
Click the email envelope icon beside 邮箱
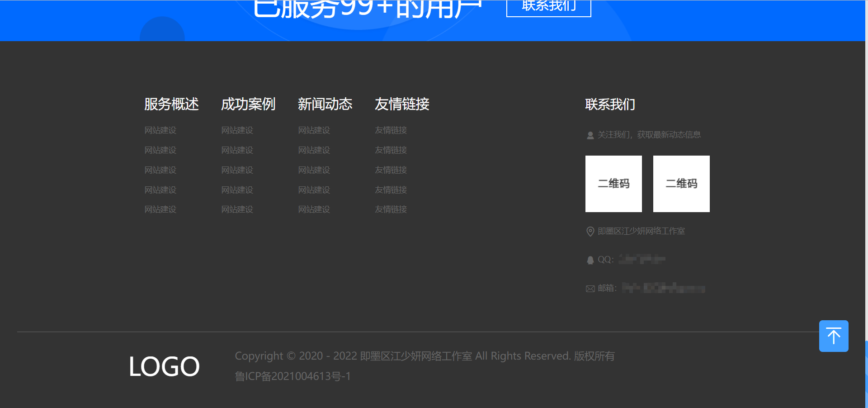tap(590, 288)
